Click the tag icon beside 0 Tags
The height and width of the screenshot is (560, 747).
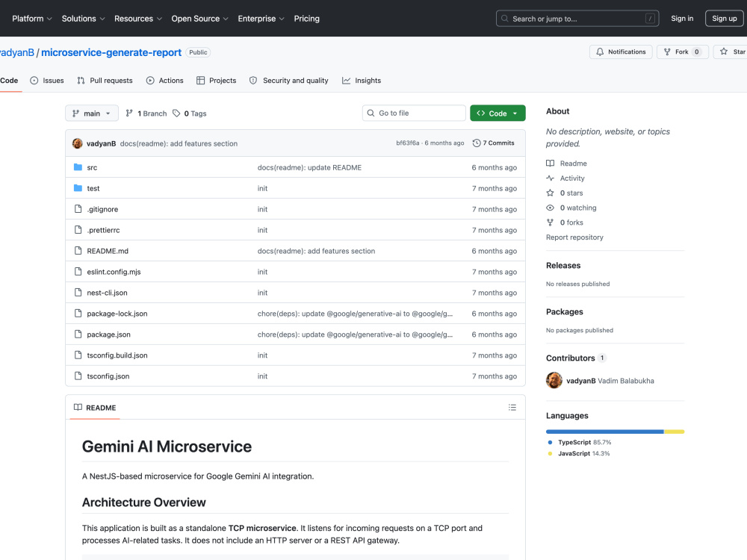click(x=176, y=113)
